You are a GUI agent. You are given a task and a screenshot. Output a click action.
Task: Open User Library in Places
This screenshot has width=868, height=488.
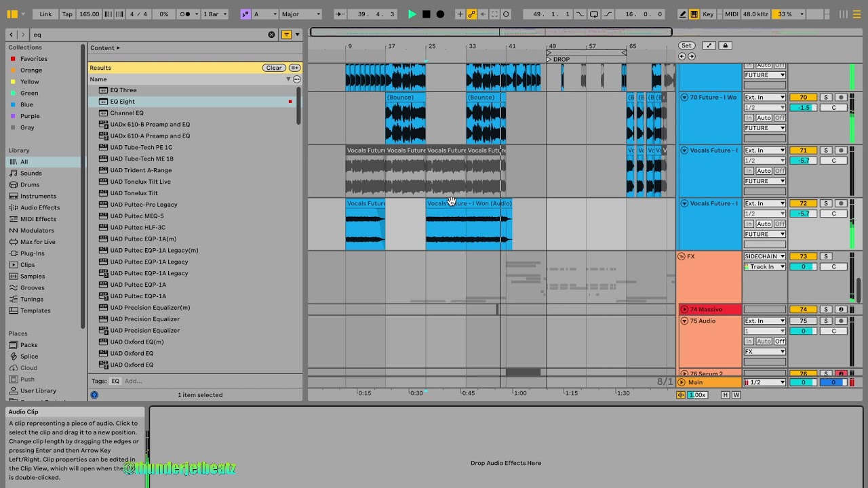click(x=38, y=391)
